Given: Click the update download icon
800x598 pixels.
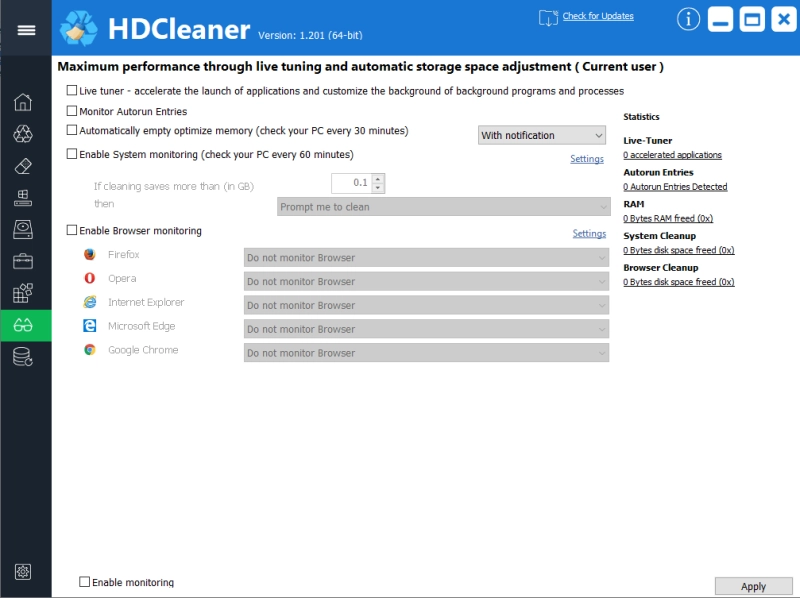Looking at the screenshot, I should click(548, 18).
